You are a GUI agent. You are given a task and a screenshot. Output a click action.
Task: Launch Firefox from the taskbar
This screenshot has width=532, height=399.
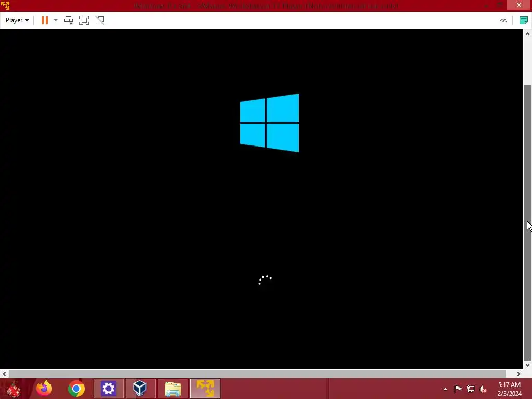[44, 389]
